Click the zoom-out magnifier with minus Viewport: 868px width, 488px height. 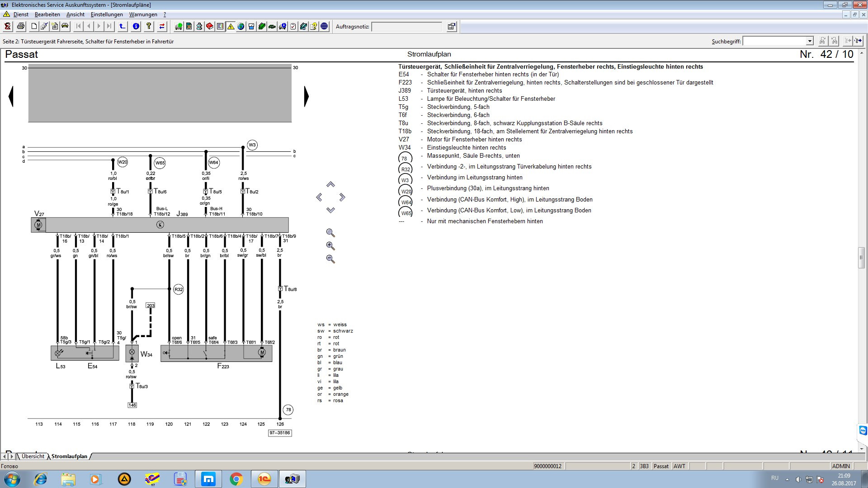coord(330,259)
